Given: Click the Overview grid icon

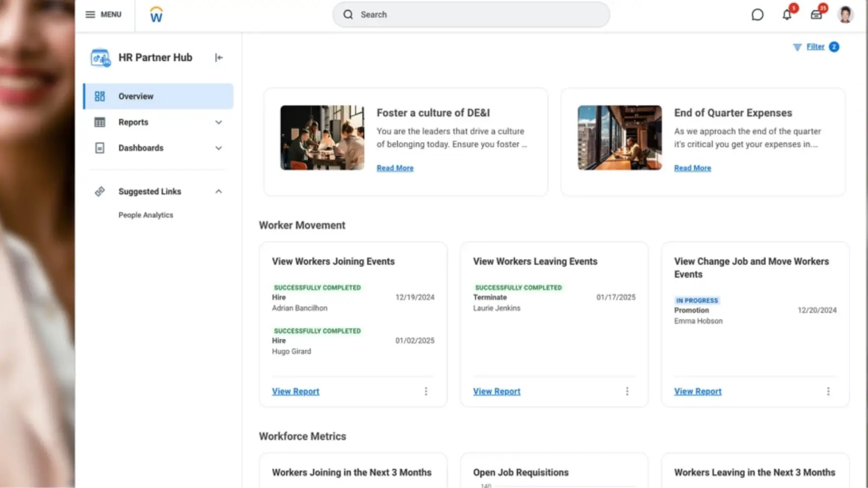Looking at the screenshot, I should point(100,97).
